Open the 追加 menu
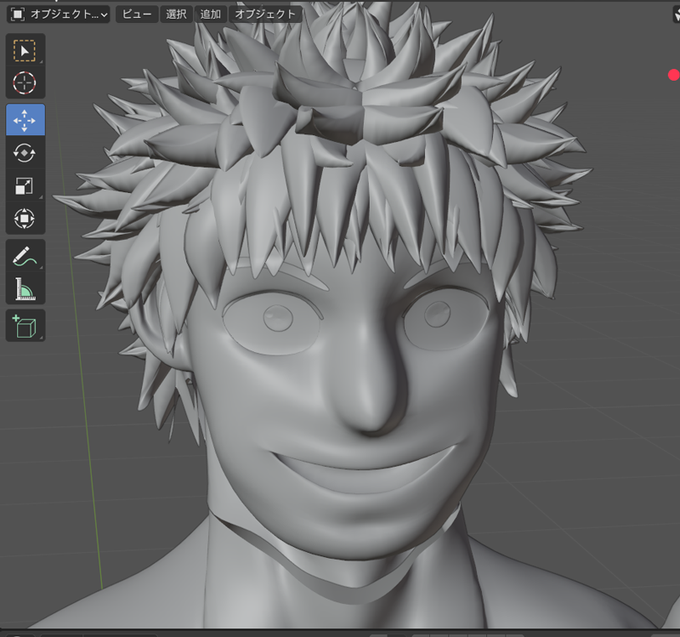This screenshot has width=680, height=637. 210,14
